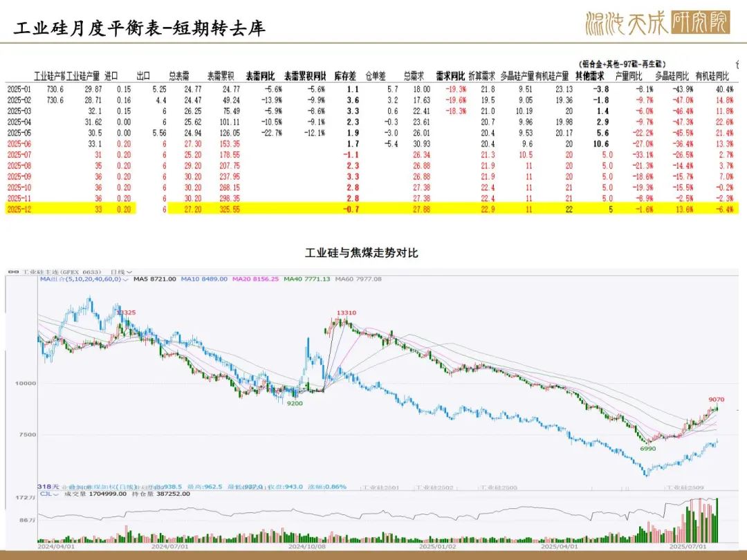Image resolution: width=747 pixels, height=560 pixels.
Task: Click the 其他需求 column header
Action: pos(590,76)
